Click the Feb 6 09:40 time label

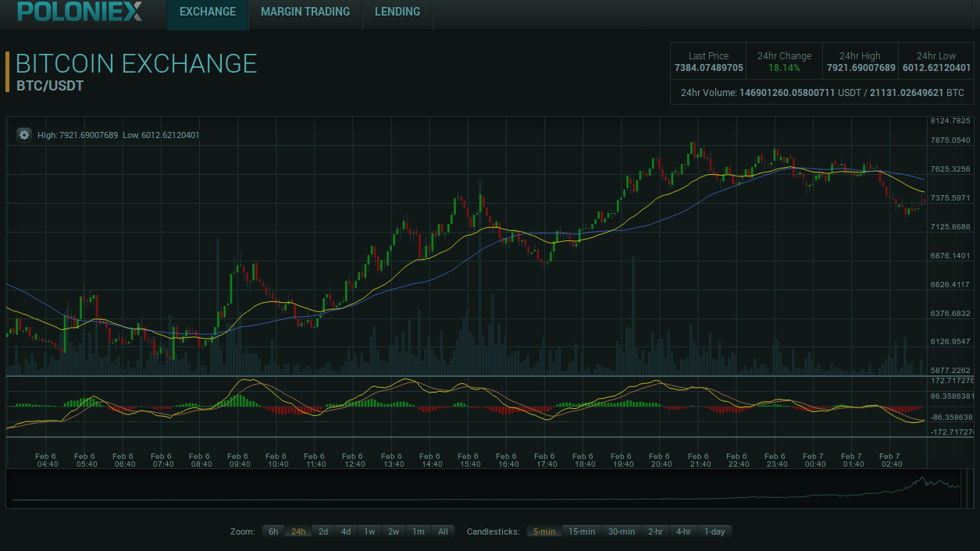pos(237,460)
